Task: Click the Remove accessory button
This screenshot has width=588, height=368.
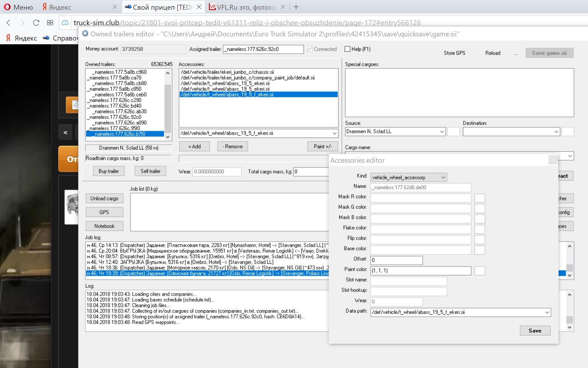Action: (x=232, y=146)
